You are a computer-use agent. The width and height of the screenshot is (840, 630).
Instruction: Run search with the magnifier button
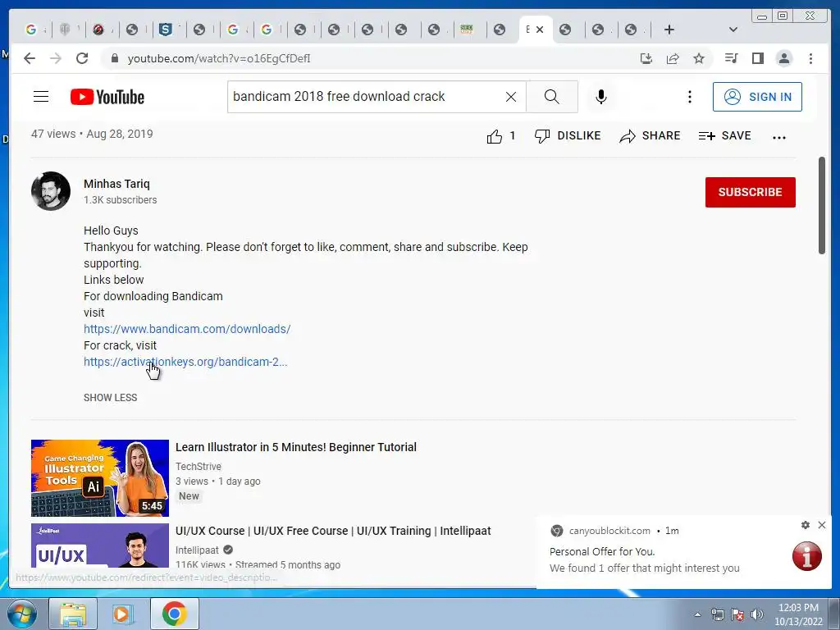coord(552,97)
